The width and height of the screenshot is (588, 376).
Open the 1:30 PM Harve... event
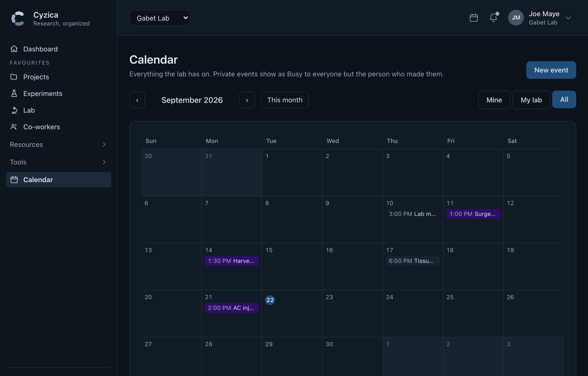[x=232, y=261]
